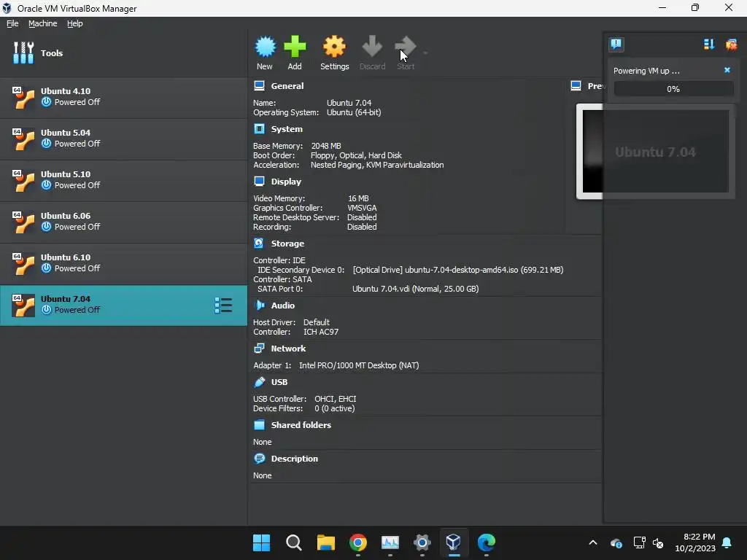Click the Description speech bubble icon
747x560 pixels.
(260, 459)
